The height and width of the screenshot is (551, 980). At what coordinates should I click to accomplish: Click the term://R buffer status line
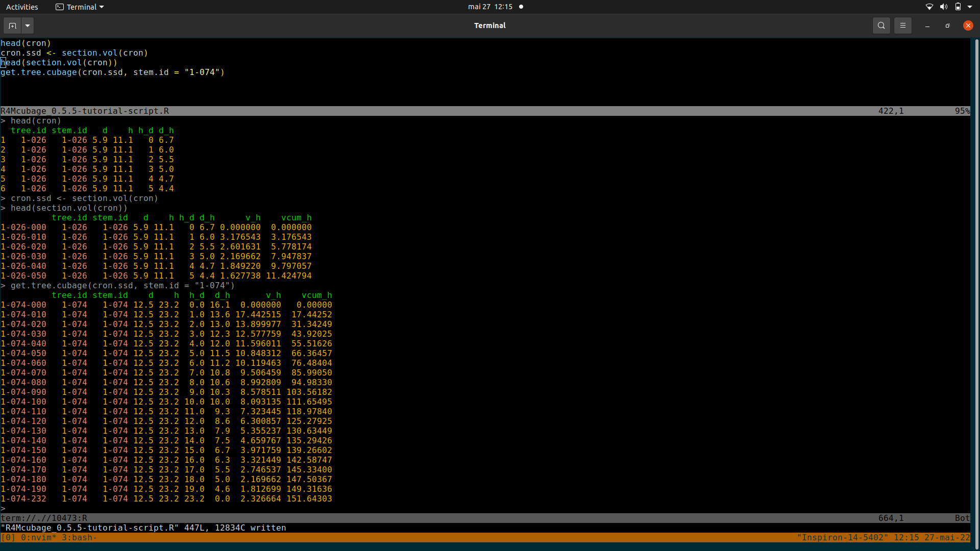44,518
